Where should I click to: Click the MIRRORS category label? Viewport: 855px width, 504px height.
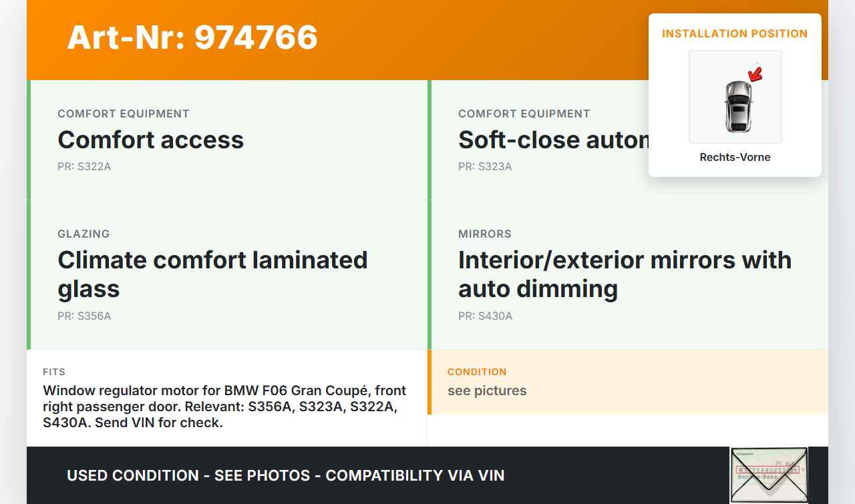(x=484, y=234)
